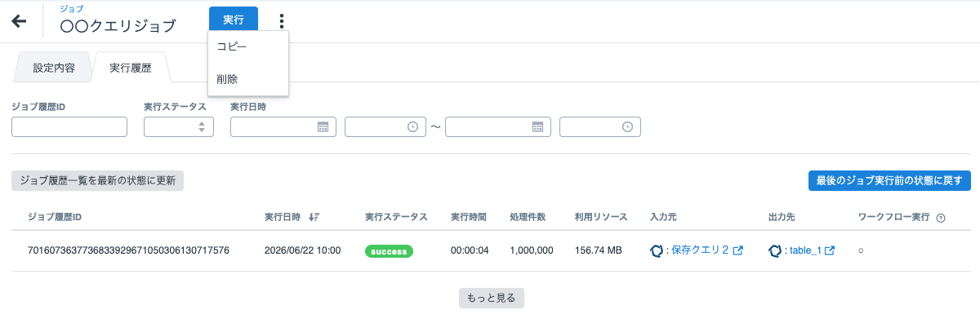Run the job with 実行 button

(x=234, y=20)
